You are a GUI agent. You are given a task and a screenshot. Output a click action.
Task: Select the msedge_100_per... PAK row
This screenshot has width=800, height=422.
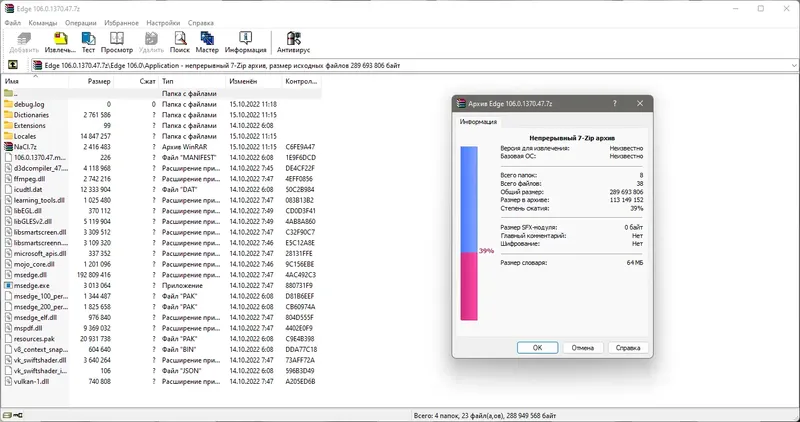[x=161, y=296]
